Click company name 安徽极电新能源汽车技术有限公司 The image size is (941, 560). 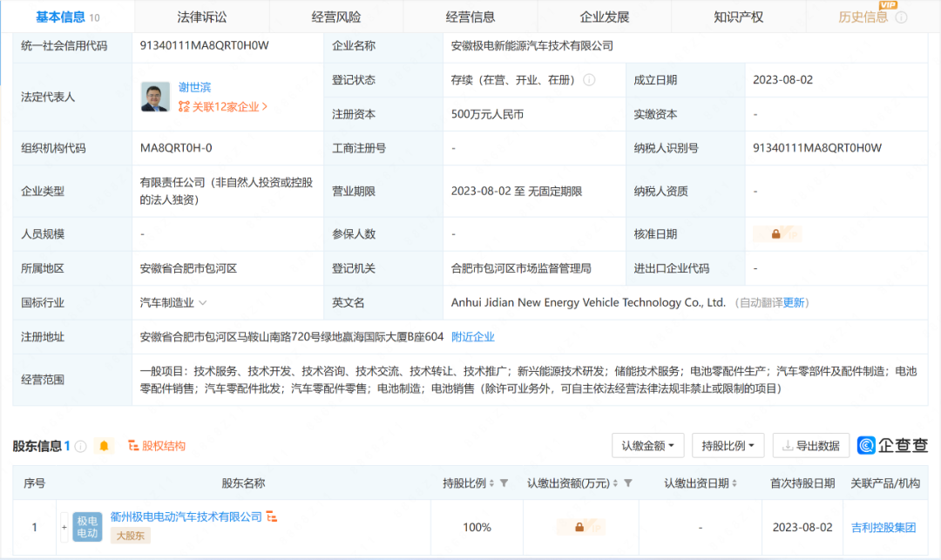(532, 45)
